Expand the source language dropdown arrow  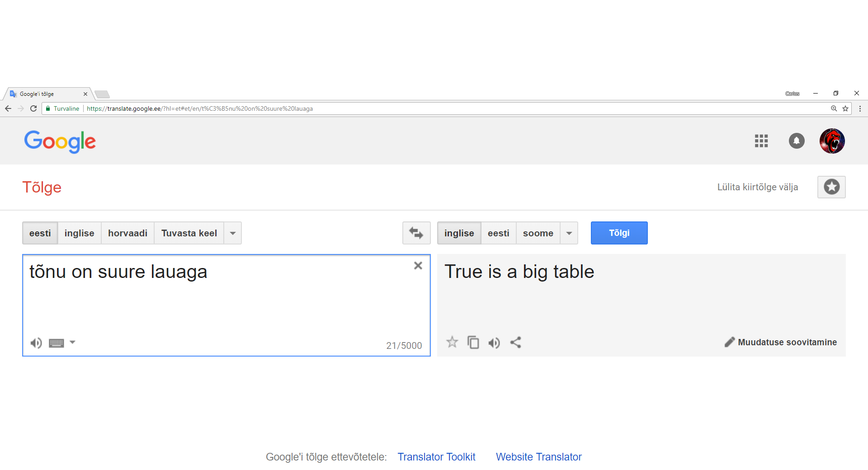[x=233, y=233]
